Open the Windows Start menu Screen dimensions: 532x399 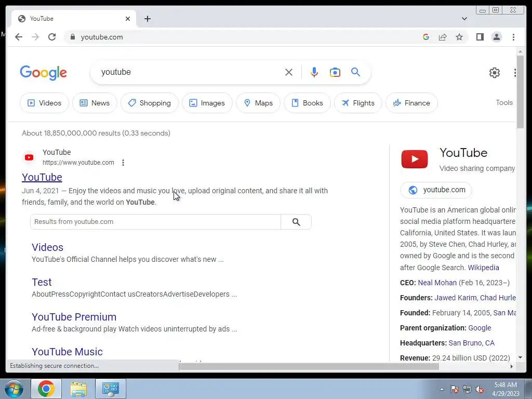point(14,389)
